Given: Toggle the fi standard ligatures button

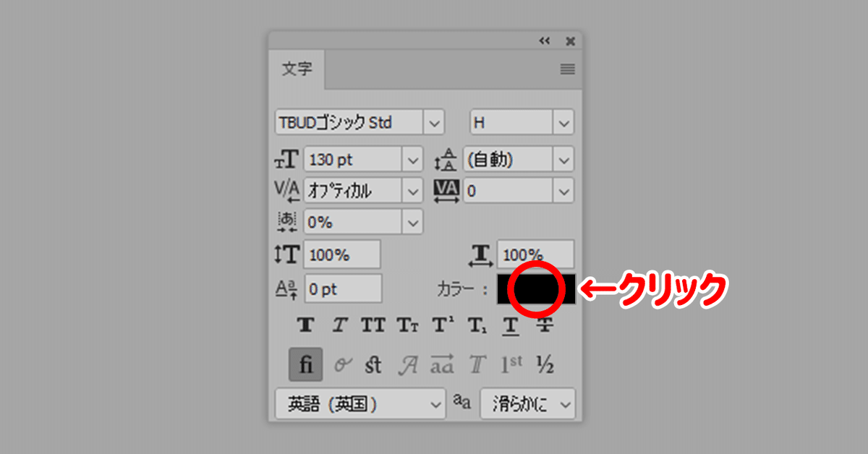Looking at the screenshot, I should (306, 364).
